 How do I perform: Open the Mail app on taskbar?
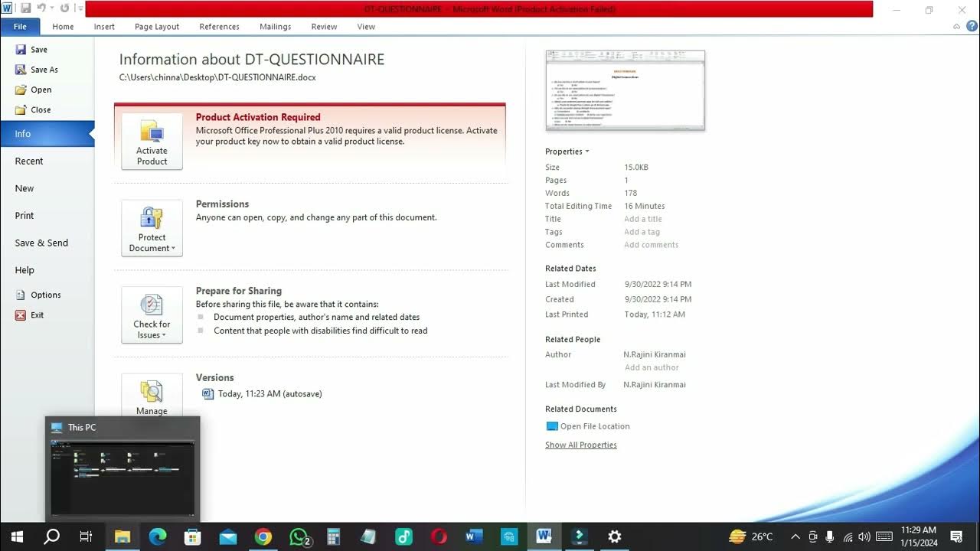[227, 536]
